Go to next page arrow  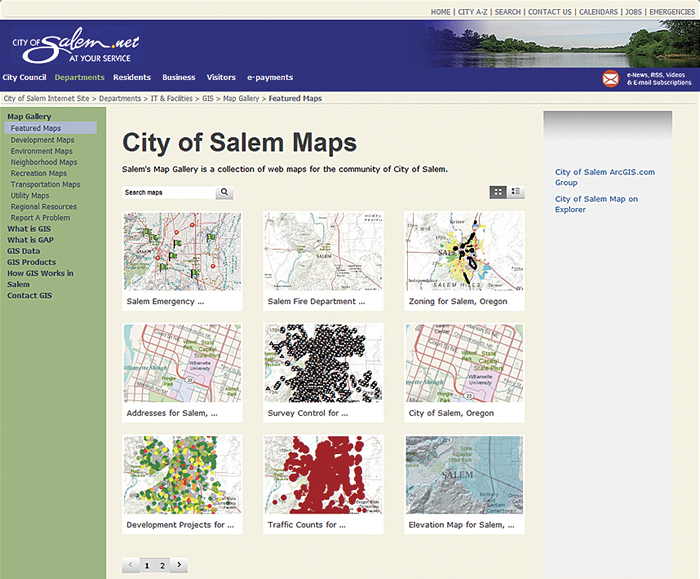179,565
